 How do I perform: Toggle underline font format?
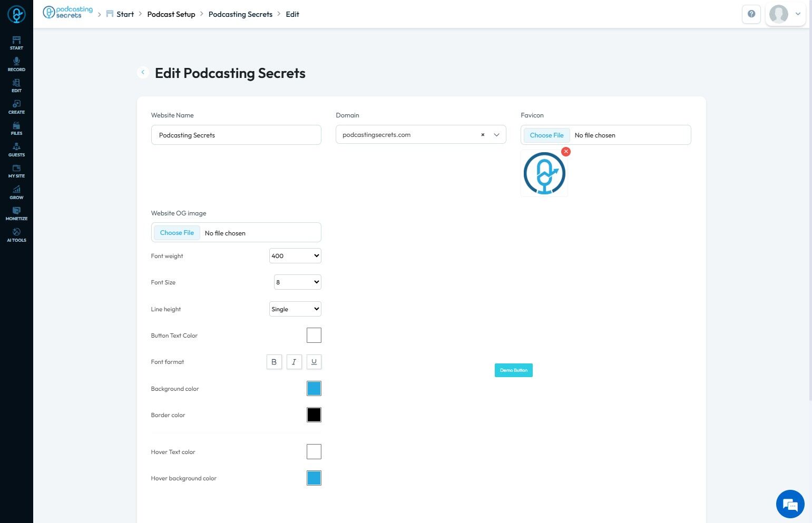coord(314,362)
